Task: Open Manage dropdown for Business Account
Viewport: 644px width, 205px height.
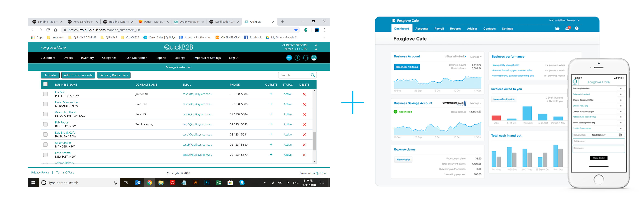Action: point(475,57)
